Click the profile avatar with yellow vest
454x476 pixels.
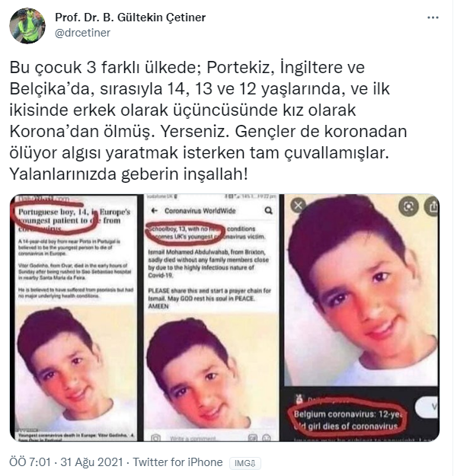27,26
